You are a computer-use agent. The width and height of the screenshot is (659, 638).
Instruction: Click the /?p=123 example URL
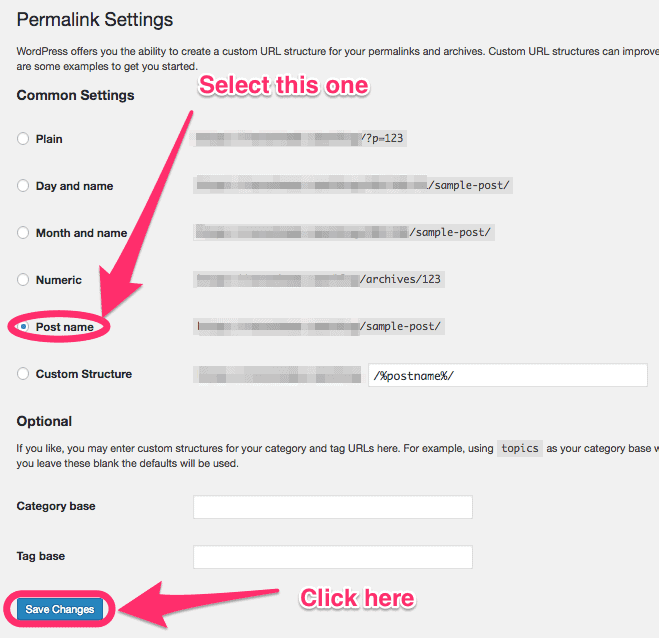click(382, 138)
